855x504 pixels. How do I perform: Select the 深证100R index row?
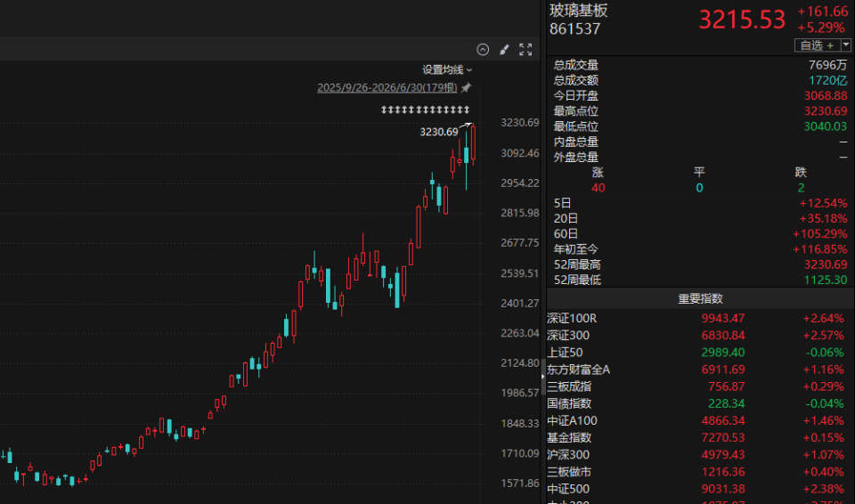[x=700, y=318]
